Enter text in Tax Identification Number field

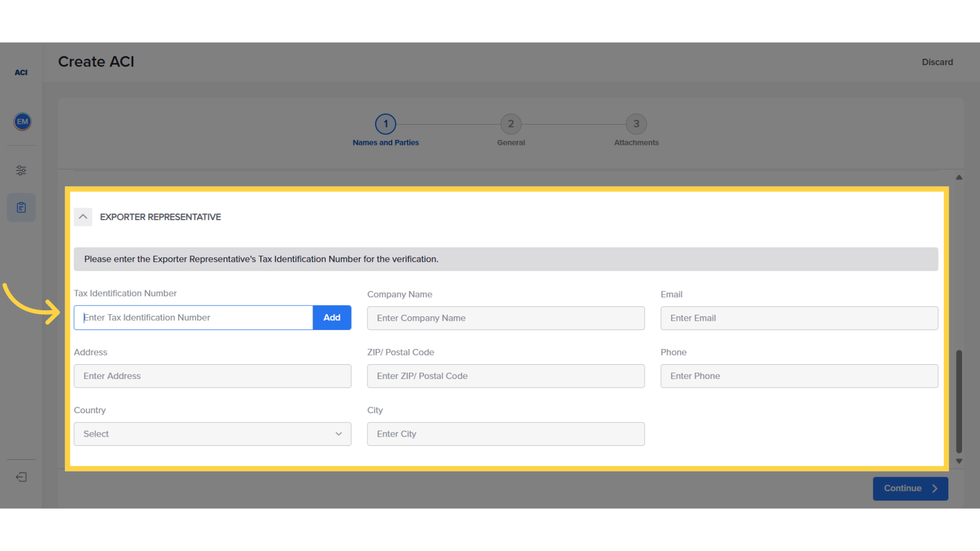click(193, 317)
